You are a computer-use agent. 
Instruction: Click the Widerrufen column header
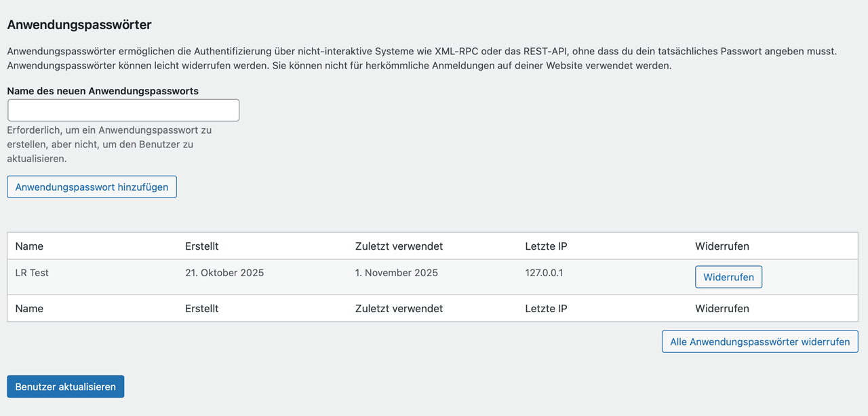(722, 246)
